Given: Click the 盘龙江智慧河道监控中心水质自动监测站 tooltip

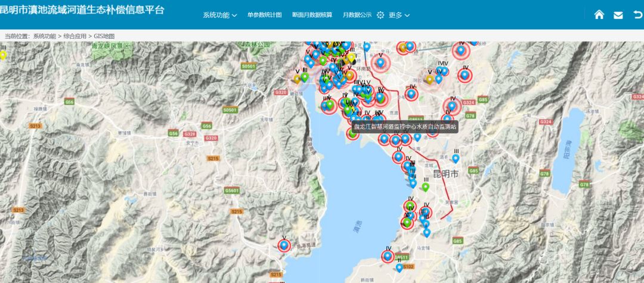Looking at the screenshot, I should click(x=405, y=127).
